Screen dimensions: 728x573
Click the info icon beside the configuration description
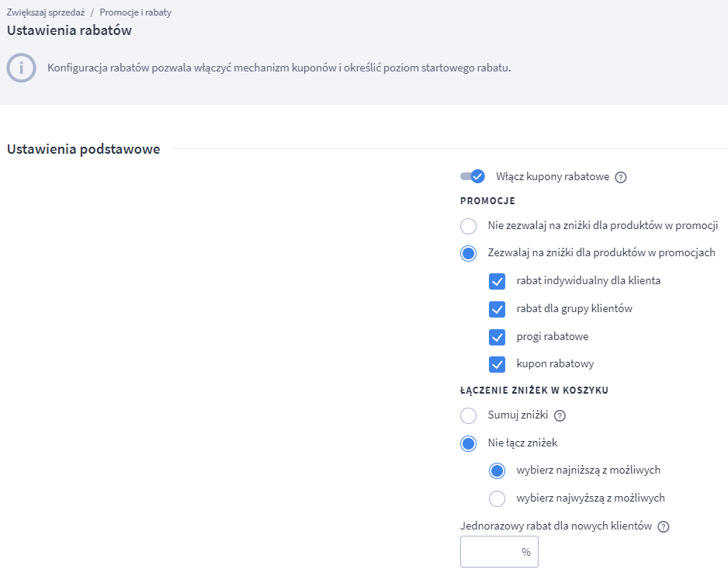pos(21,68)
